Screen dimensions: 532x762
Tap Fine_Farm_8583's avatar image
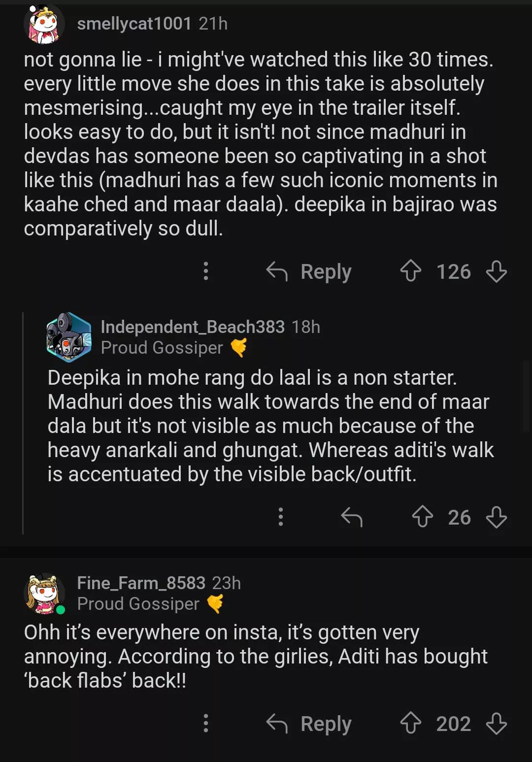44,594
